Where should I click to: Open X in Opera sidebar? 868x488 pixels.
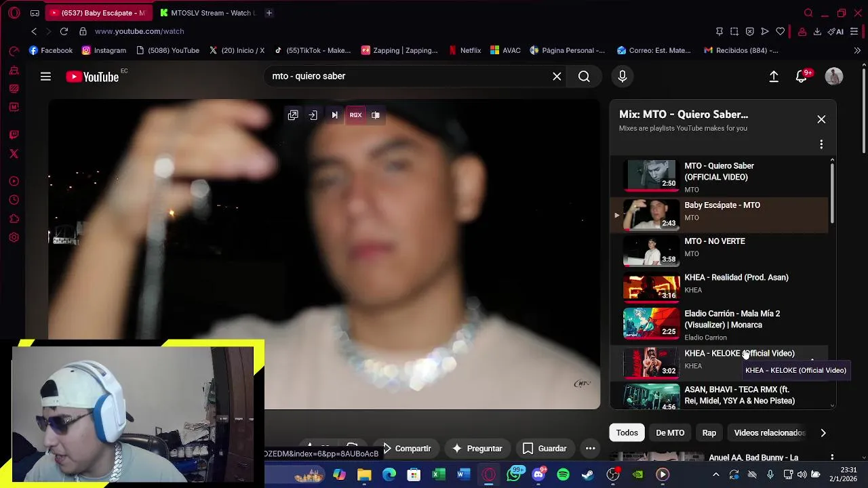pos(14,154)
